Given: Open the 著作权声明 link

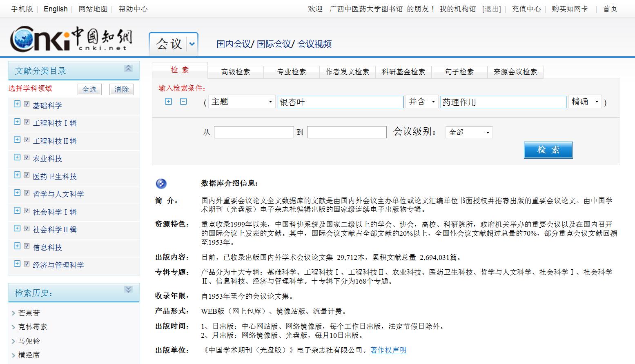Looking at the screenshot, I should [388, 350].
